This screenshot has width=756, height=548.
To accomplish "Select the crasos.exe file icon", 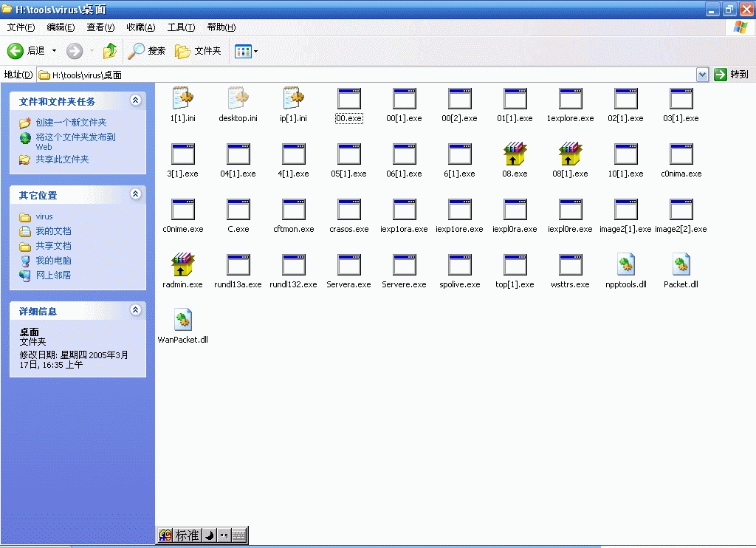I will [349, 209].
